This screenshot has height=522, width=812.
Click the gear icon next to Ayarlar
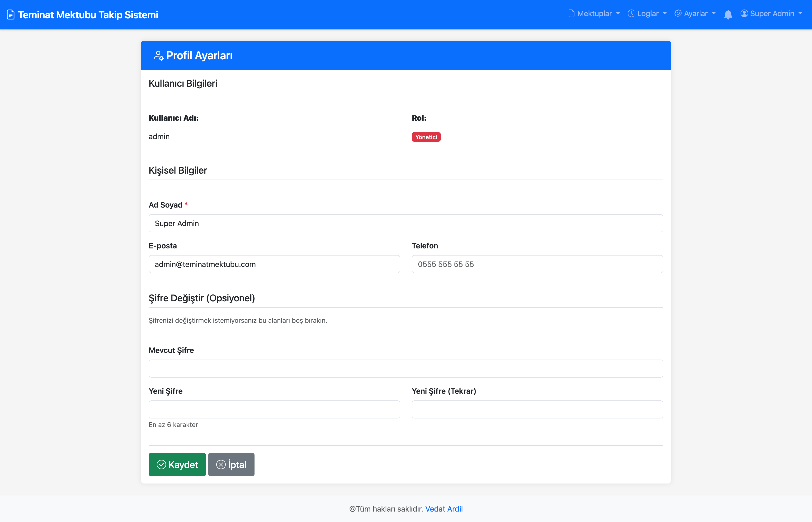click(678, 14)
